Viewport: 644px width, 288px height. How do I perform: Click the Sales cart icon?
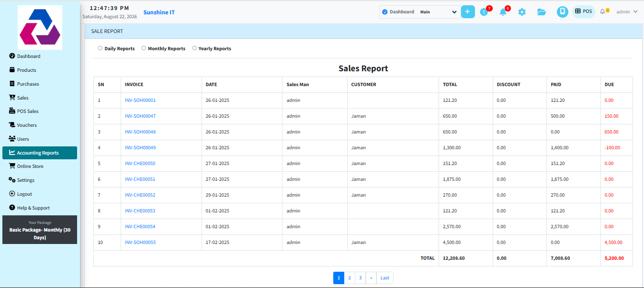click(12, 98)
